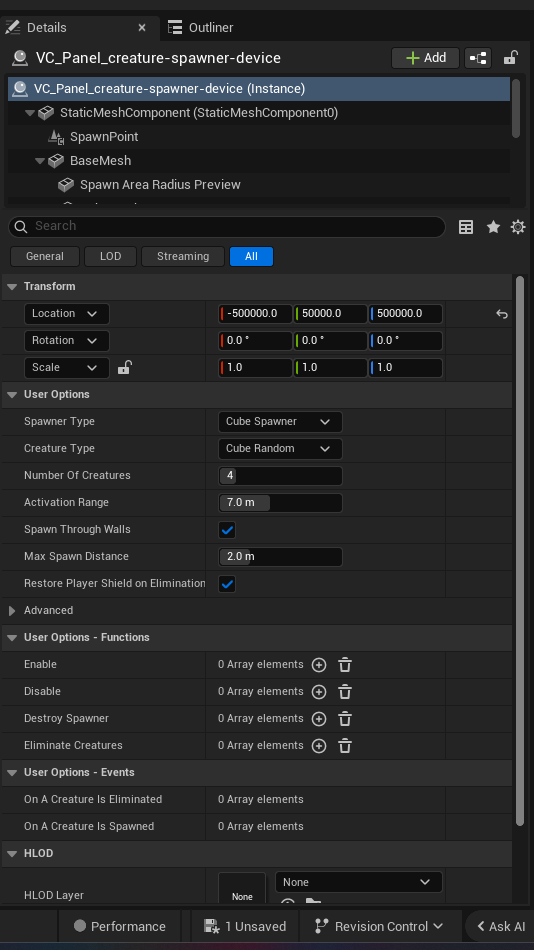Image resolution: width=534 pixels, height=950 pixels.
Task: Open the Blueprint/edit hierarchy icon beside Add
Action: [478, 58]
